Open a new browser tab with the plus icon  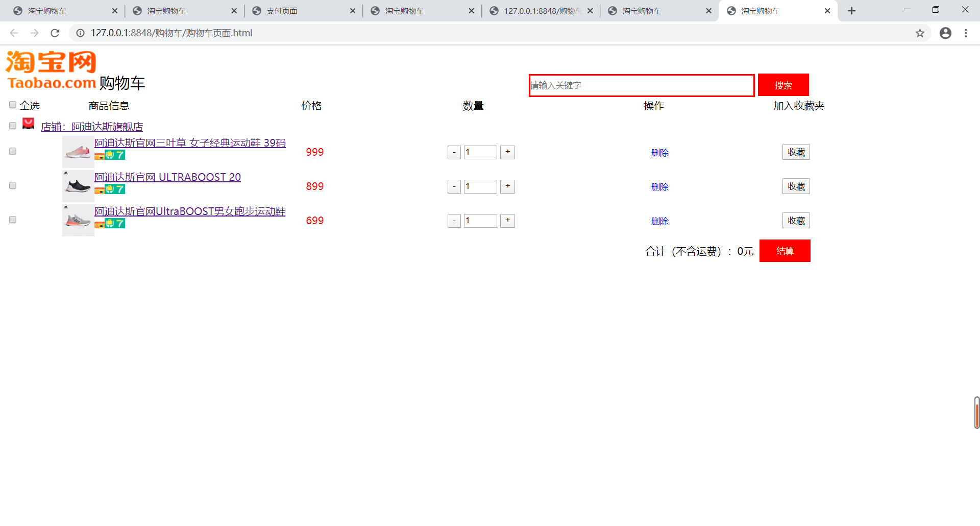coord(851,10)
